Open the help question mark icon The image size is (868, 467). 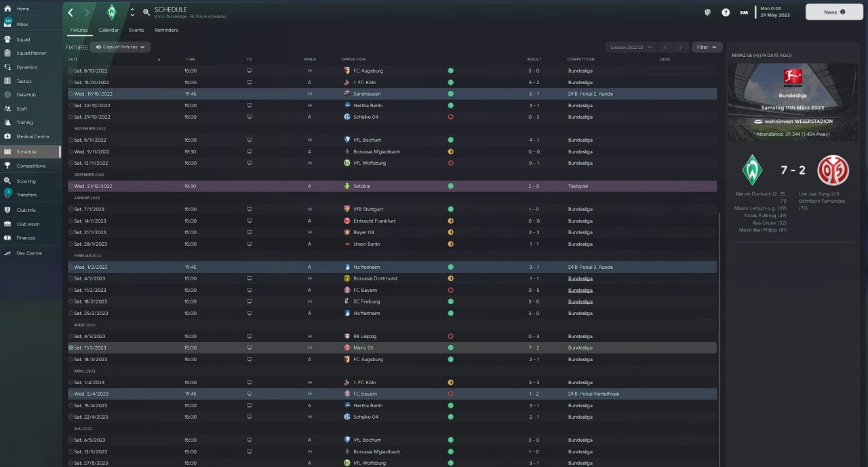(726, 12)
